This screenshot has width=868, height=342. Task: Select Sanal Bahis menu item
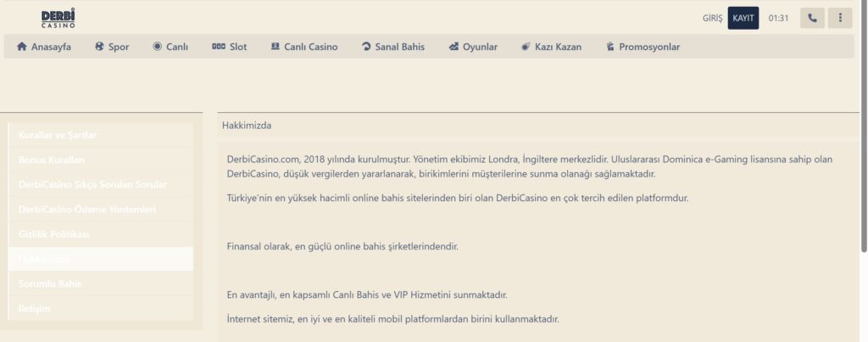[x=393, y=47]
